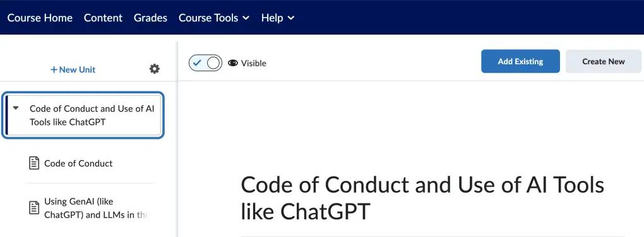The width and height of the screenshot is (644, 237).
Task: Click the Add Existing button
Action: tap(520, 62)
